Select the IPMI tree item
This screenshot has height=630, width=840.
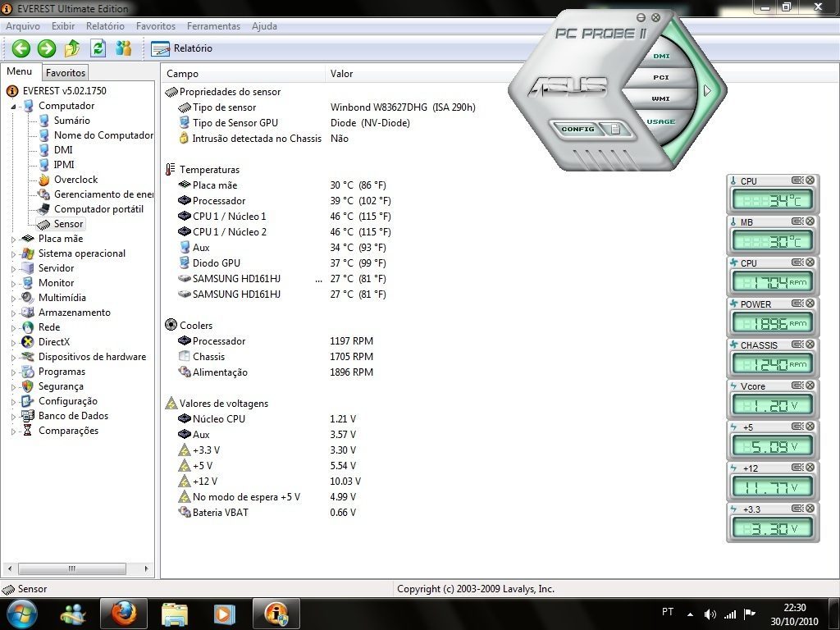(64, 164)
